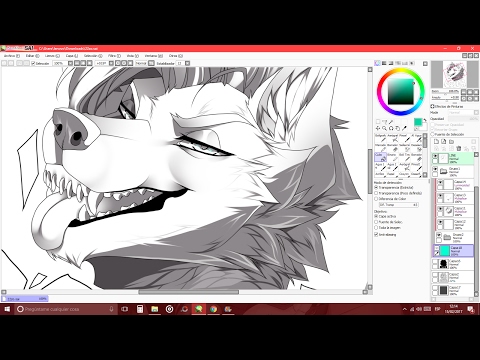Select the lasso tool
This screenshot has width=480, height=360.
385,122
